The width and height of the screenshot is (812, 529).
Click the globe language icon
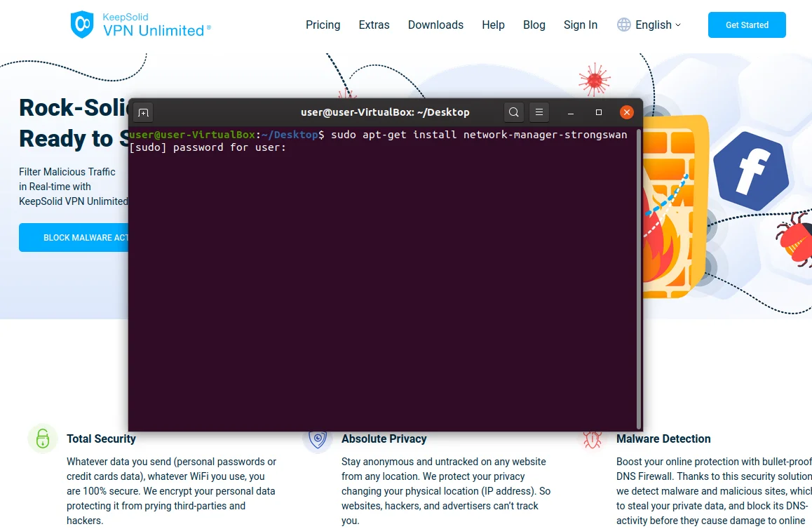click(x=623, y=25)
